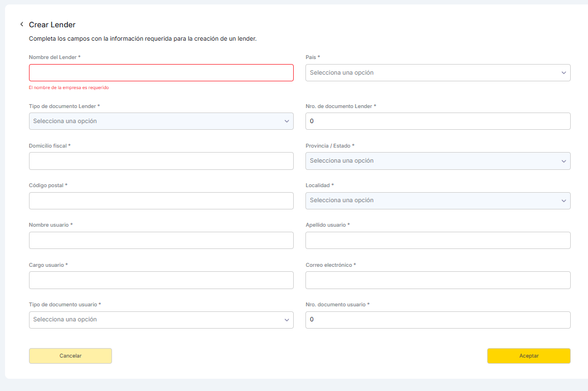Expand Tipo de documento Lender dropdown
Screen dimensions: 588x391
point(161,121)
